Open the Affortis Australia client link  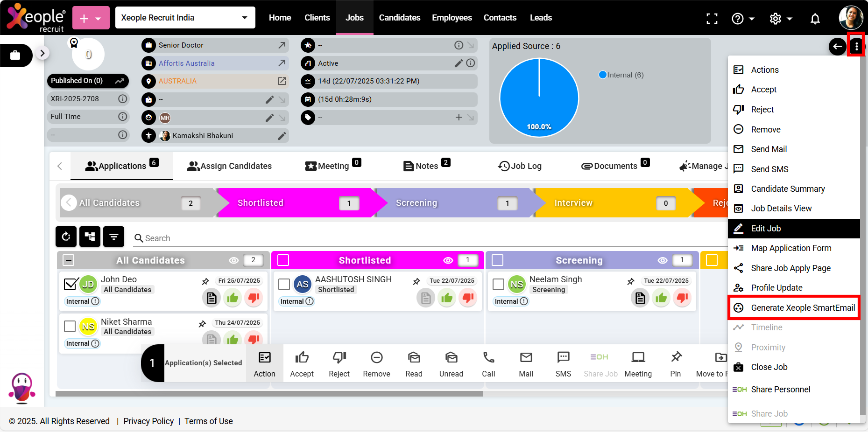tap(186, 63)
